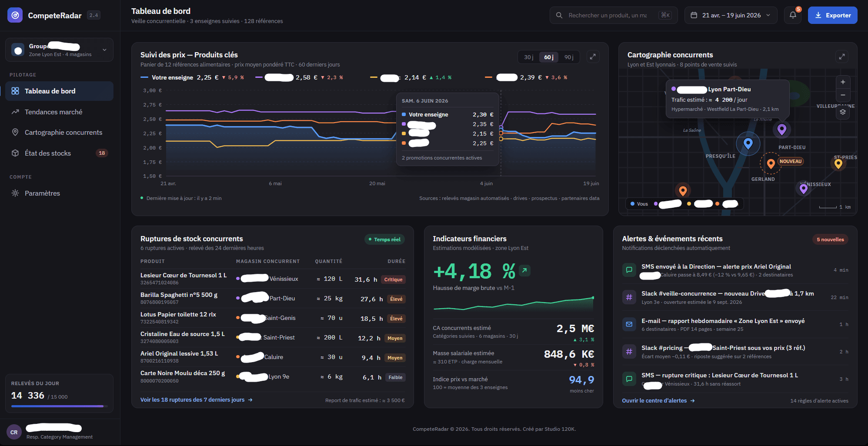Click the CR user avatar
The width and height of the screenshot is (868, 446).
(14, 432)
